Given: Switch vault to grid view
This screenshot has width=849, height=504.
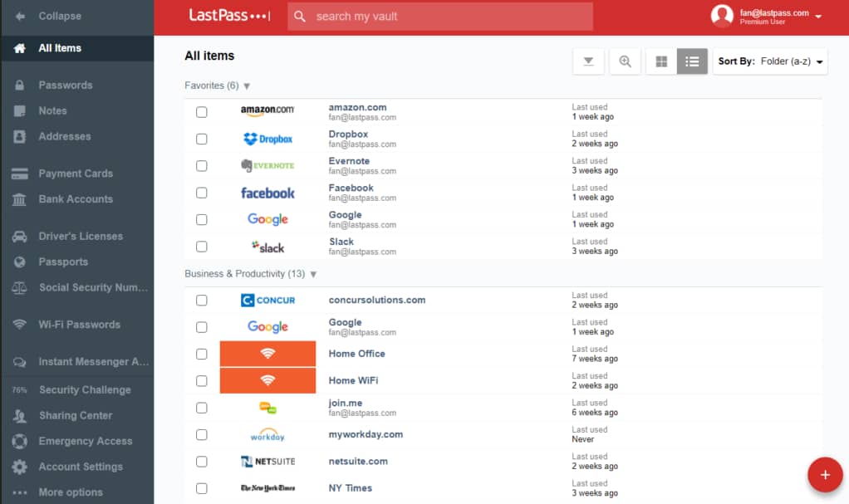Looking at the screenshot, I should point(660,61).
